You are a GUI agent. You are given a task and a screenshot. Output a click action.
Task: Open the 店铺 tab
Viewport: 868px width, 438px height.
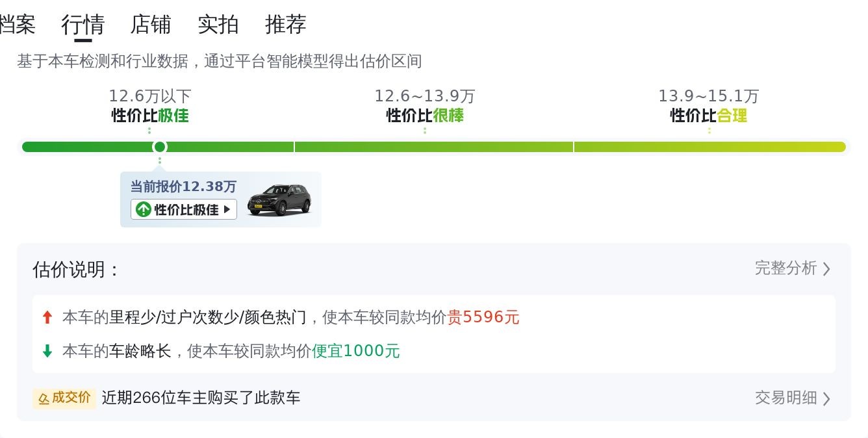click(x=151, y=25)
